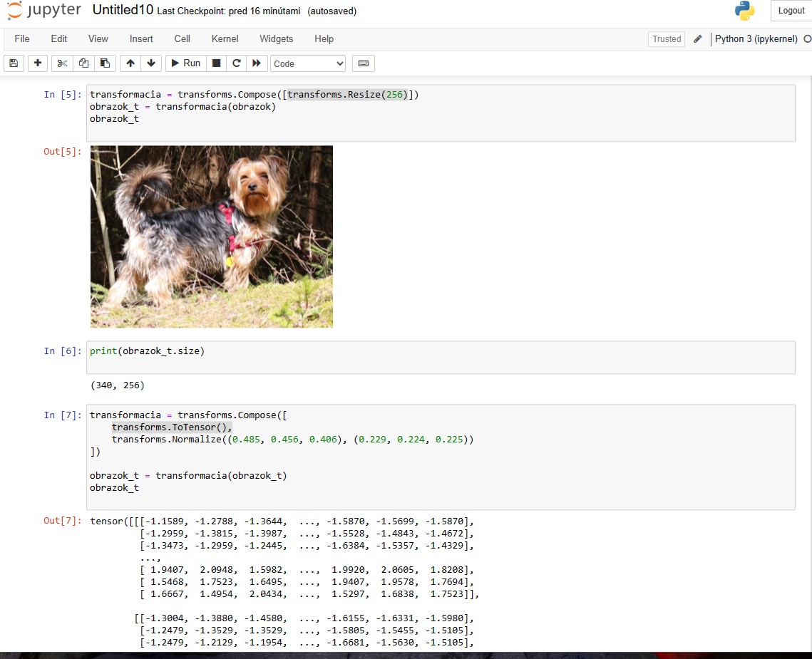Move selected cell up arrow
Viewport: 812px width, 659px height.
[x=130, y=63]
